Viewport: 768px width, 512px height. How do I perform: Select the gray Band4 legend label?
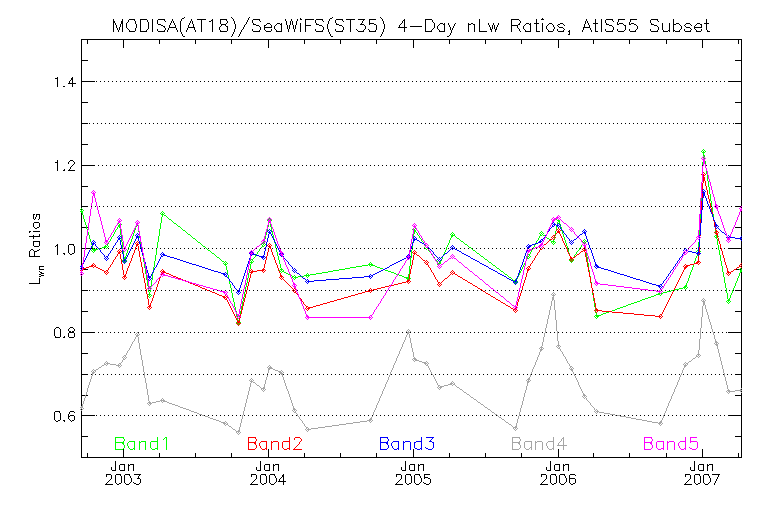539,444
